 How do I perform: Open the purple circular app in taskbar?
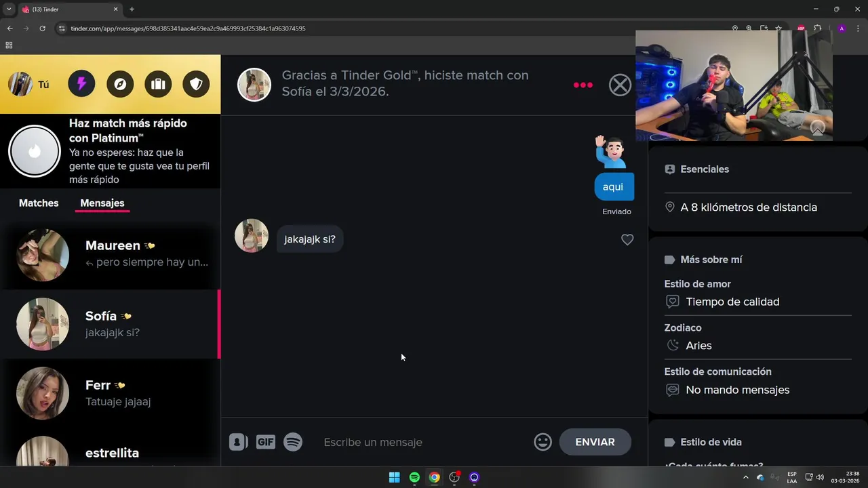click(x=474, y=477)
